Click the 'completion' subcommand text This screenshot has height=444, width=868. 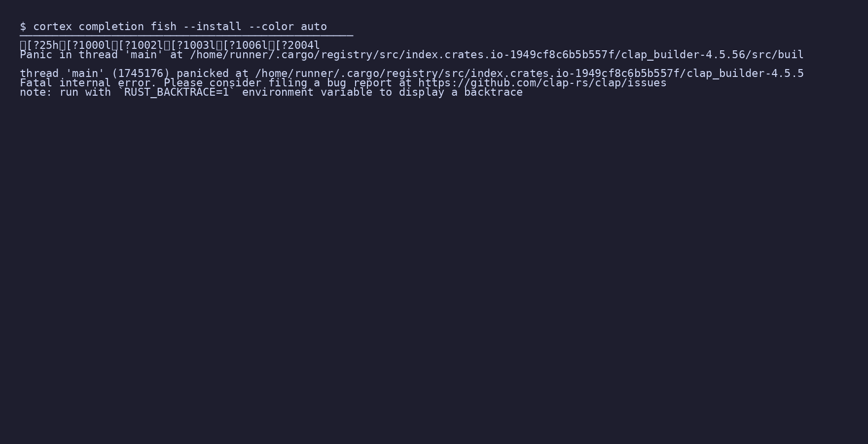[111, 27]
